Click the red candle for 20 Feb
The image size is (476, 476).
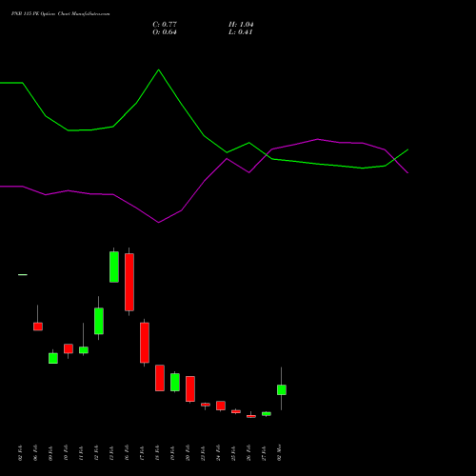[190, 388]
